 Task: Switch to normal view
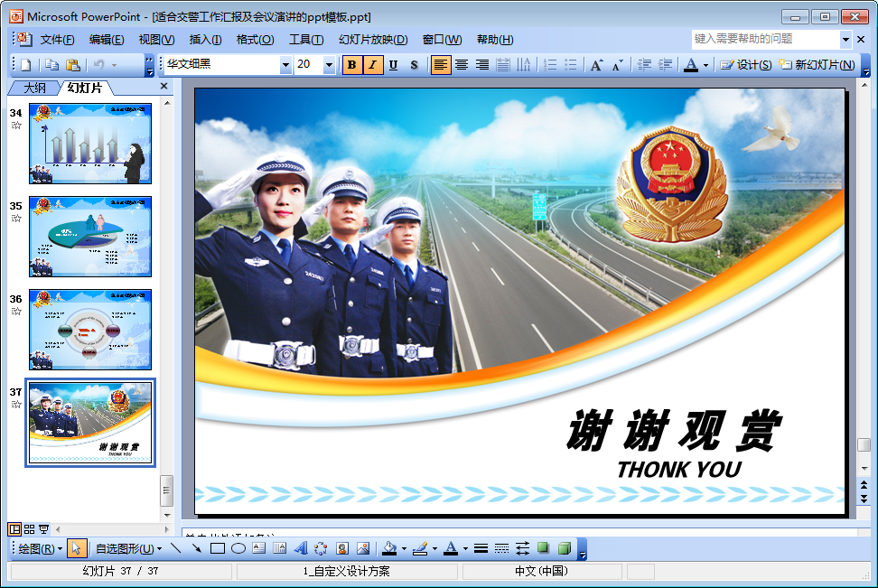pos(14,529)
